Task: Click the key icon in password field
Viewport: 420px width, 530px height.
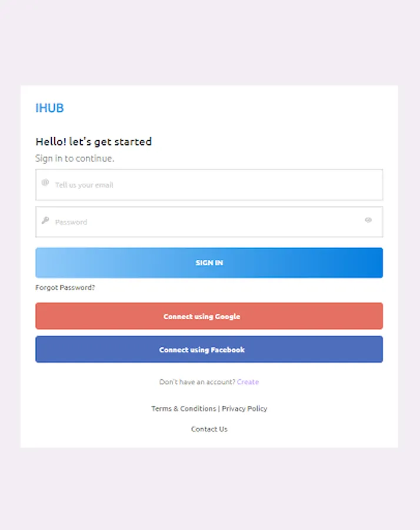Action: coord(45,220)
